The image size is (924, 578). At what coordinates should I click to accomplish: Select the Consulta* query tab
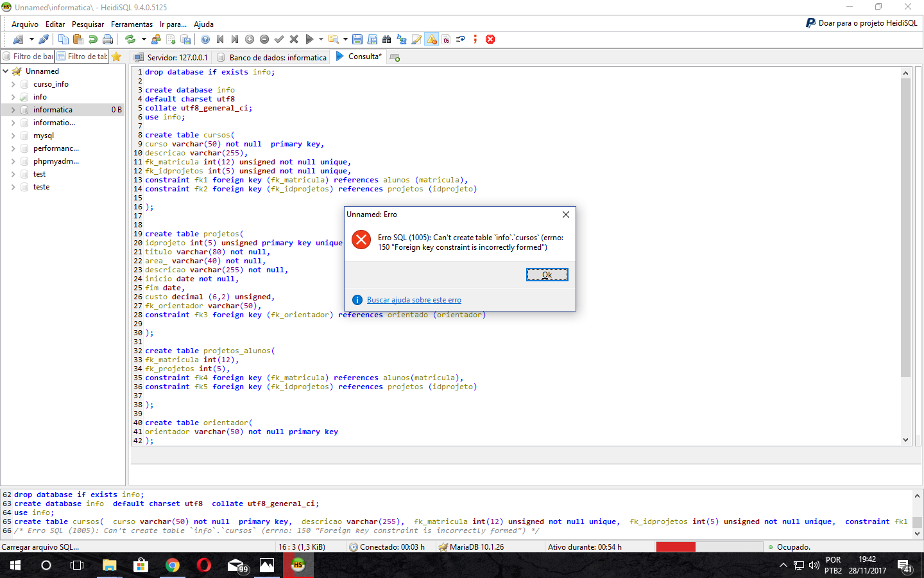click(358, 57)
